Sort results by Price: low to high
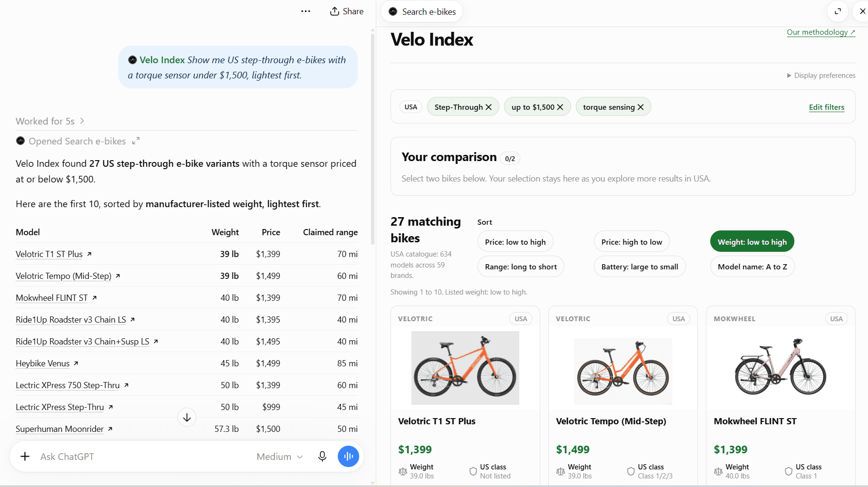The height and width of the screenshot is (487, 868). [515, 242]
